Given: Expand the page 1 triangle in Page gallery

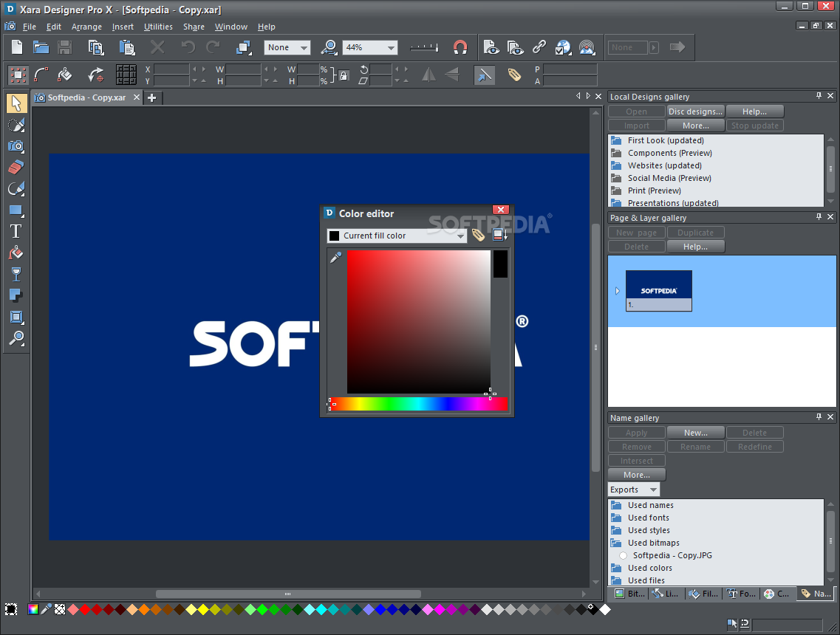Looking at the screenshot, I should [x=617, y=291].
